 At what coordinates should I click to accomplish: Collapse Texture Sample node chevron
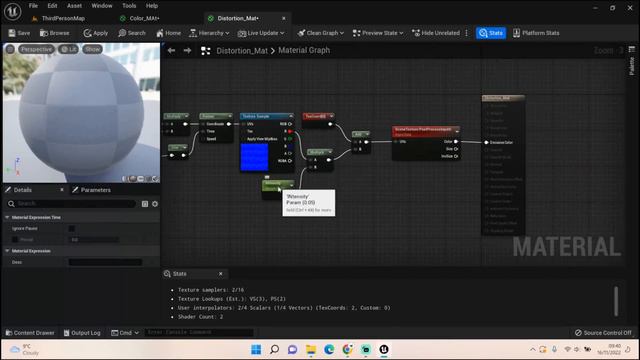[x=291, y=116]
